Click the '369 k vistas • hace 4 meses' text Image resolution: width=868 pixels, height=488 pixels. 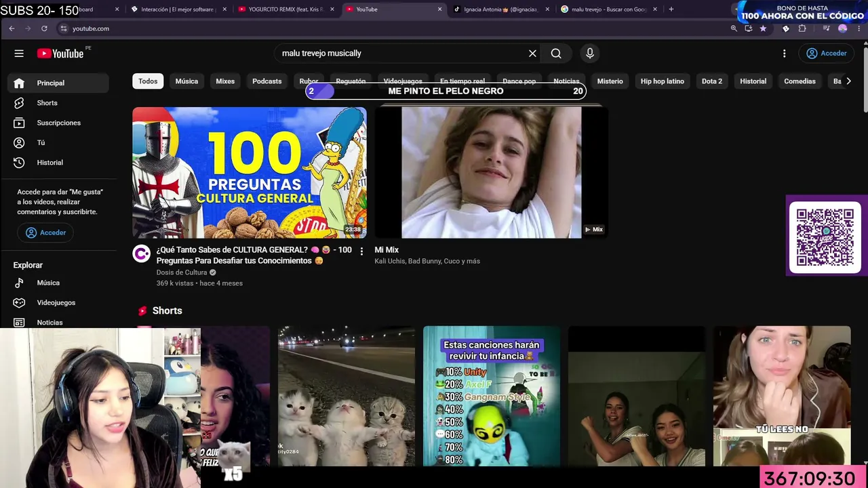(x=199, y=283)
